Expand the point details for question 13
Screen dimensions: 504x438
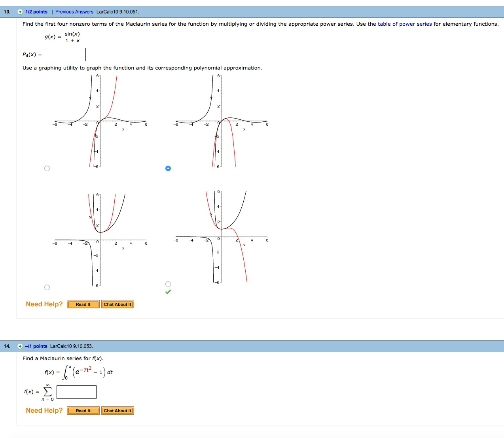(19, 12)
